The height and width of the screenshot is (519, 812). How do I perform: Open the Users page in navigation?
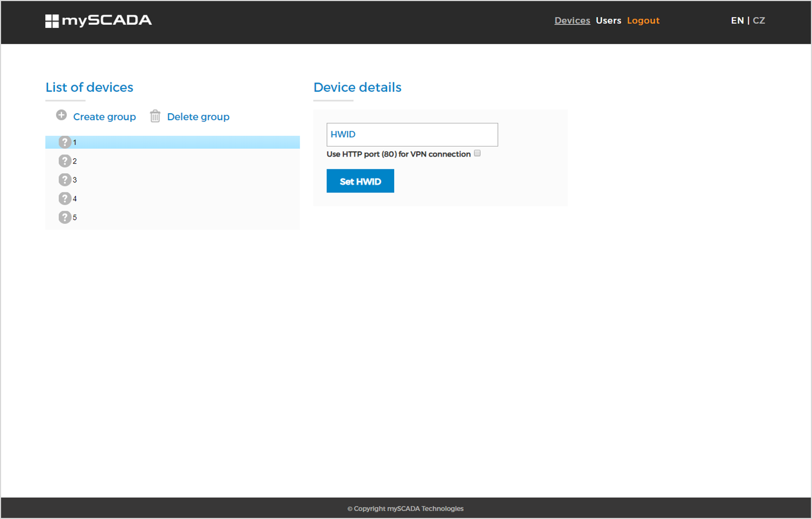pos(608,20)
